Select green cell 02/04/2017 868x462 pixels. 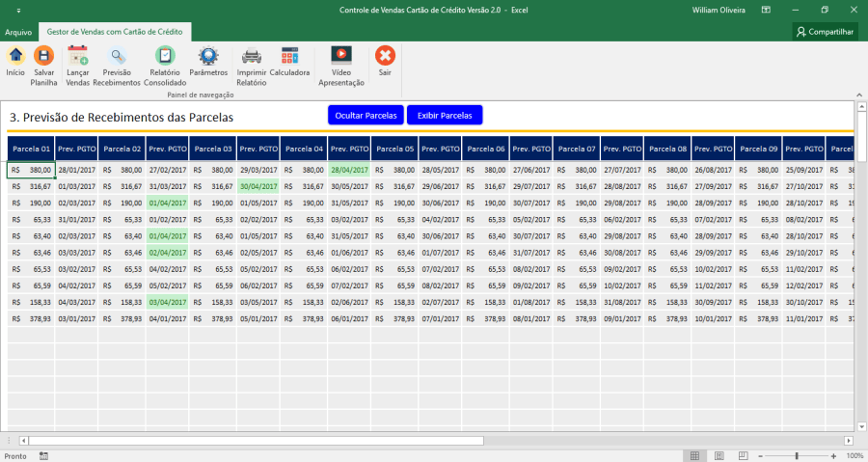pos(167,253)
